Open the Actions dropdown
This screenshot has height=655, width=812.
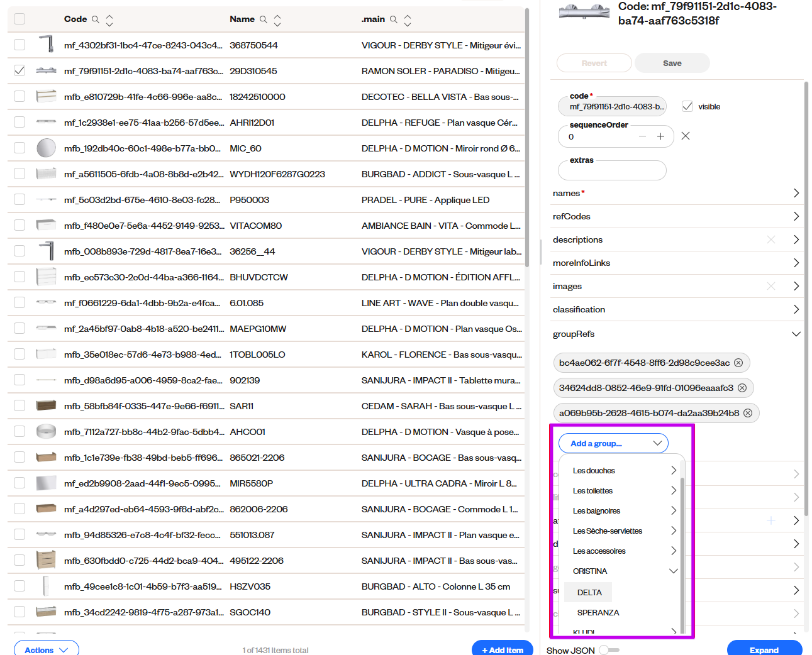coord(47,649)
